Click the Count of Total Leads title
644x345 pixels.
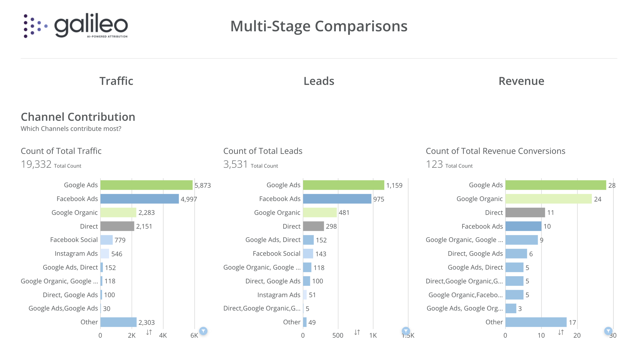point(263,151)
